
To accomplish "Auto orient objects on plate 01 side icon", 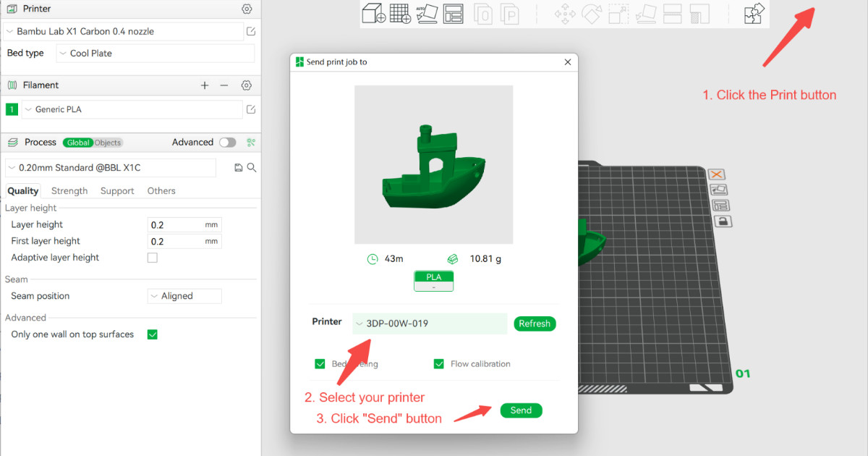I will point(719,190).
